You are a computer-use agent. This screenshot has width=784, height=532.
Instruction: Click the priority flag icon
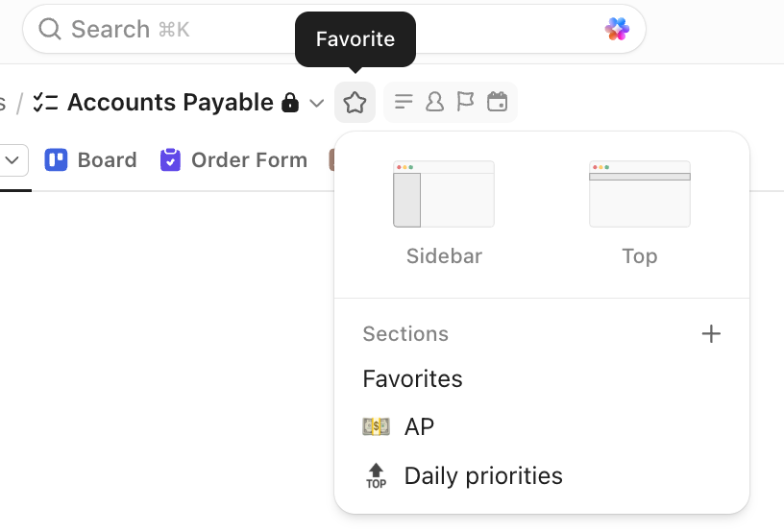tap(465, 102)
